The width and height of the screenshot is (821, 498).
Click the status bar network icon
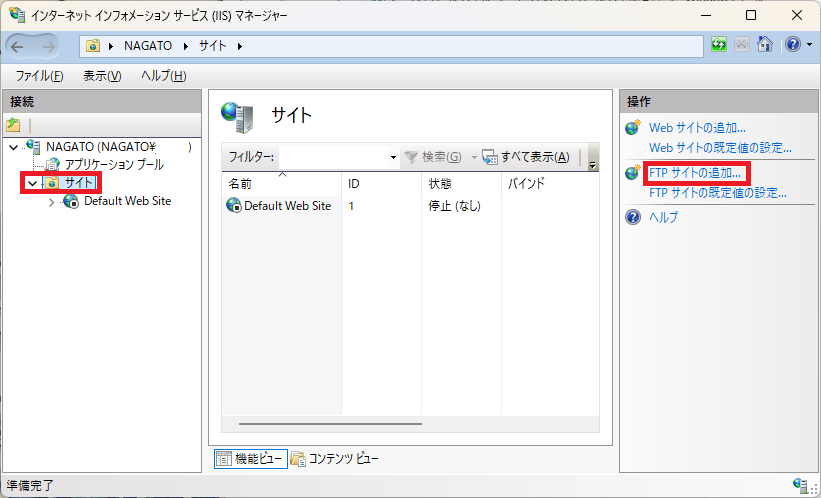800,485
